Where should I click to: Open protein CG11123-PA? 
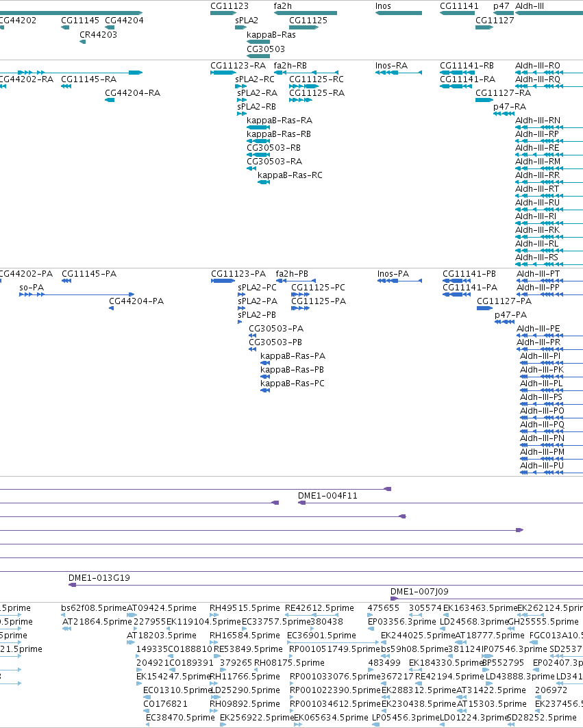[x=238, y=274]
